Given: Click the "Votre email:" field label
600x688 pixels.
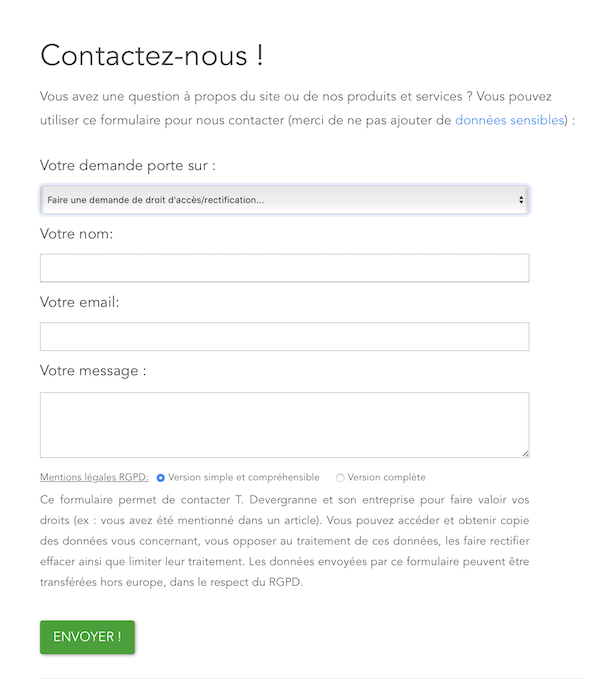Looking at the screenshot, I should 79,302.
